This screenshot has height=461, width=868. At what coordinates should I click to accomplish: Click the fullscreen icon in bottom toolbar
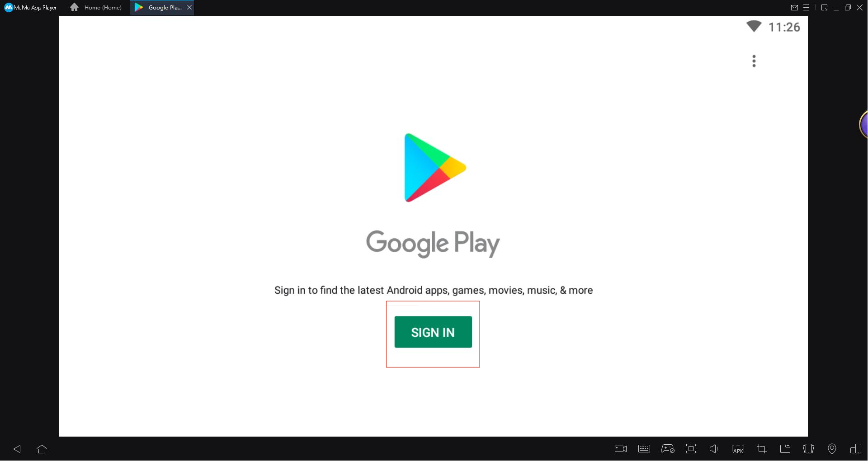pyautogui.click(x=691, y=449)
